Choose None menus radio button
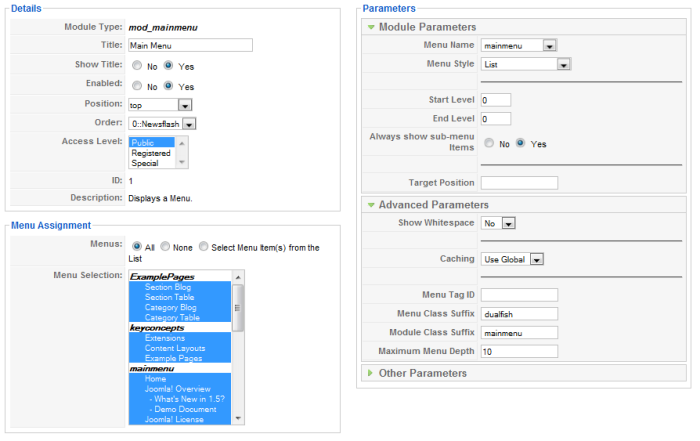700x441 pixels. (x=165, y=246)
